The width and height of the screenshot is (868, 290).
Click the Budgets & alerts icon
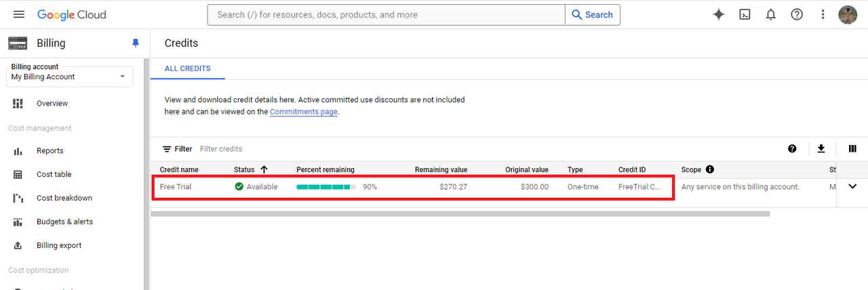[18, 222]
